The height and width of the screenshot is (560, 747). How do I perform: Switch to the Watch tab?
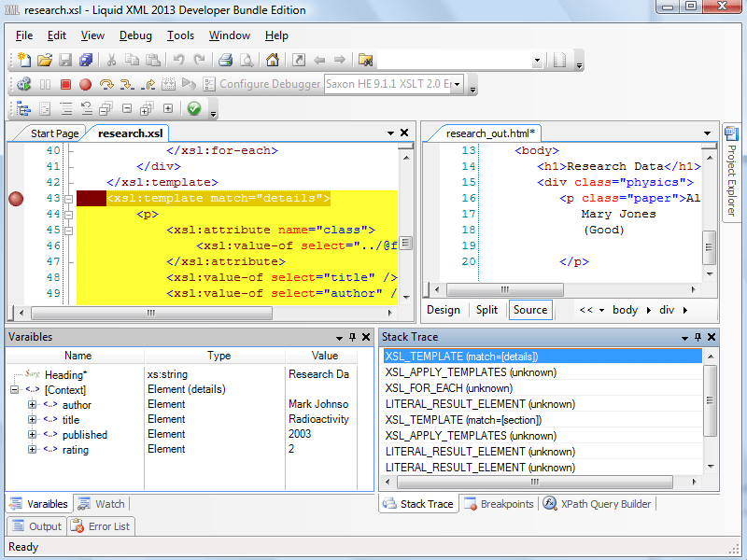click(x=101, y=504)
